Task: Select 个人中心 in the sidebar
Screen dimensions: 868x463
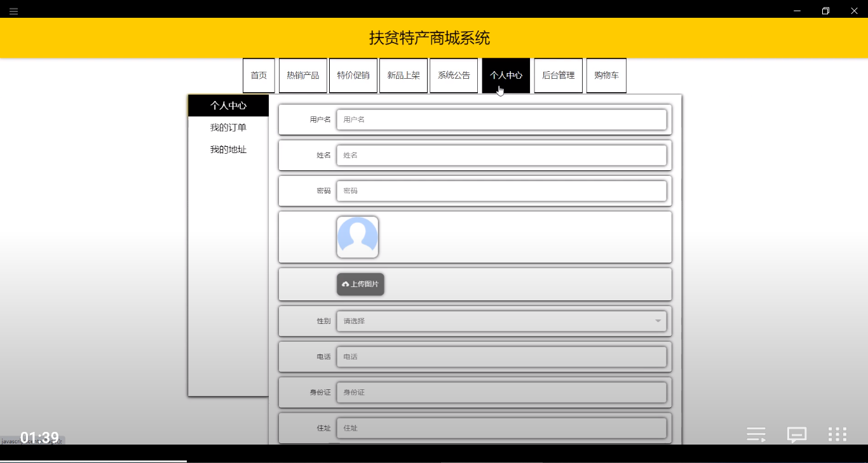Action: pos(229,105)
